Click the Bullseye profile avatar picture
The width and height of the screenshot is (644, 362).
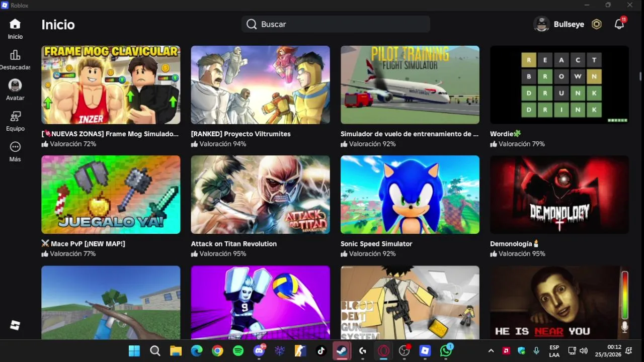541,24
